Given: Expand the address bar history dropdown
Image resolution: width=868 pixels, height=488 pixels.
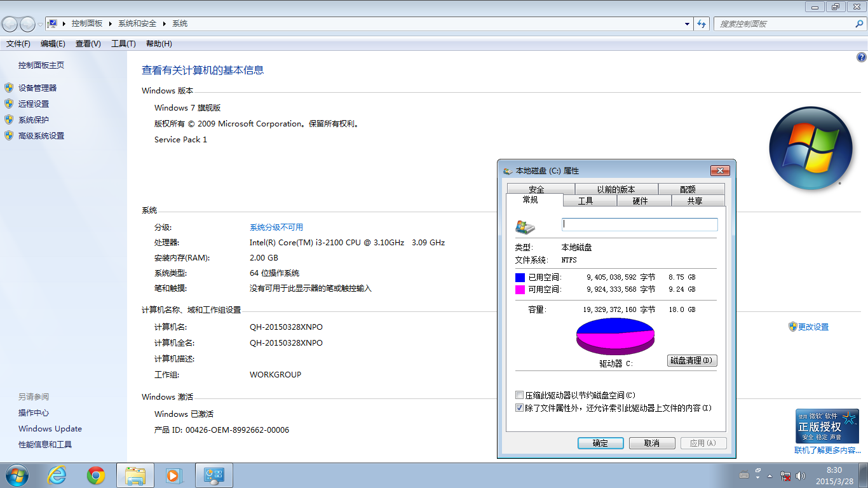Looking at the screenshot, I should (687, 24).
